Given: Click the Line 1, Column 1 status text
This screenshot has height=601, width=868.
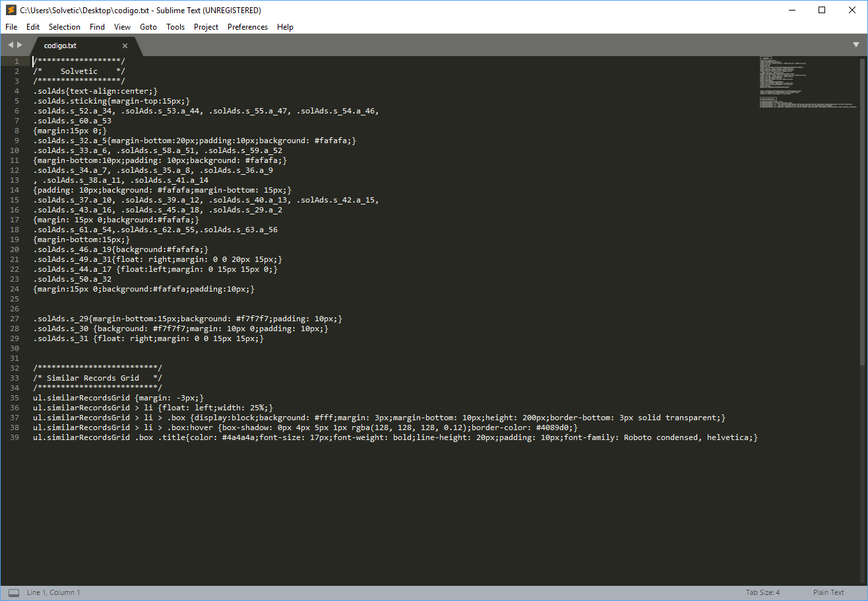Looking at the screenshot, I should tap(53, 592).
